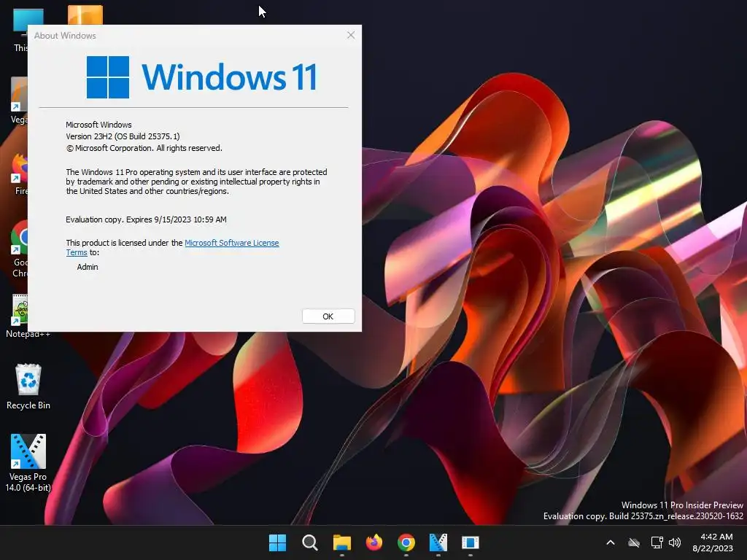The height and width of the screenshot is (560, 747).
Task: Click the 'Microsoft Windows' text line
Action: (x=98, y=125)
